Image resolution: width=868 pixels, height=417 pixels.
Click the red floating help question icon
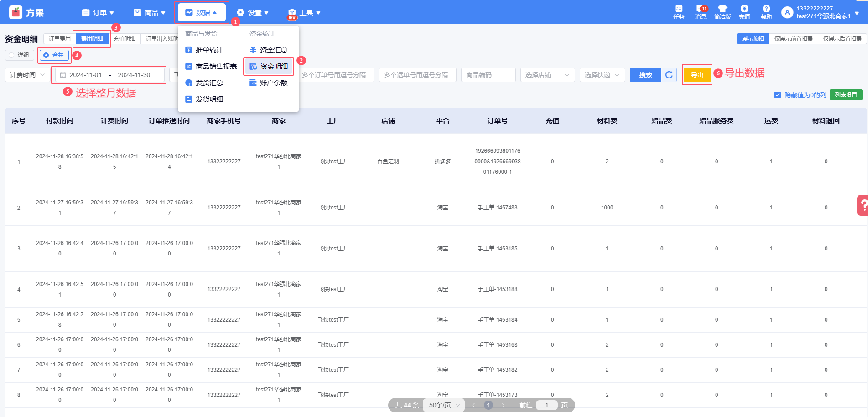point(863,205)
